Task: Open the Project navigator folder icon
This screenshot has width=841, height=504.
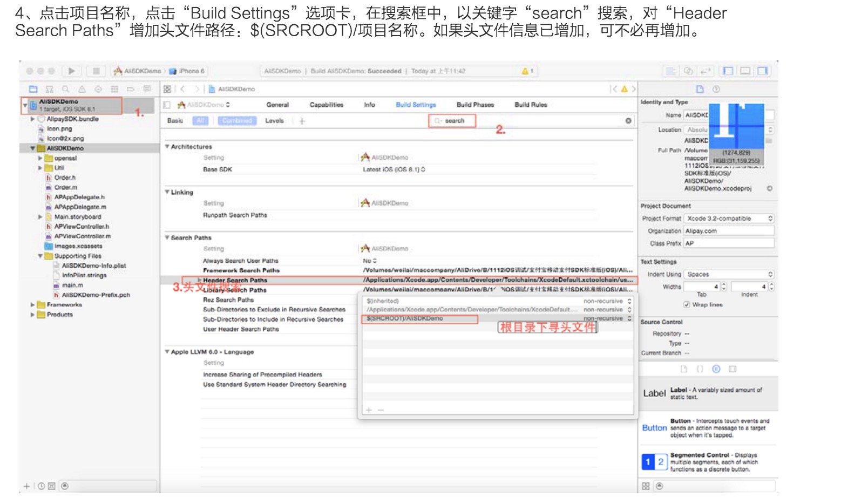Action: click(33, 89)
